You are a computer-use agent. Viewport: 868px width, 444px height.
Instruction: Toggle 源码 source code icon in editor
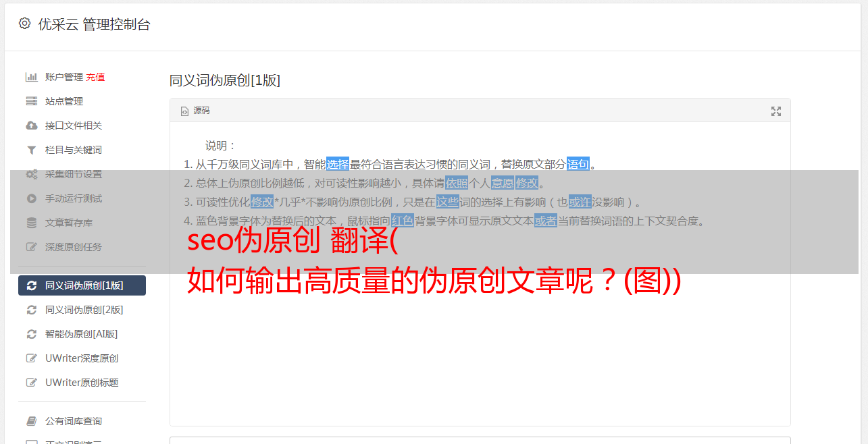pos(184,111)
